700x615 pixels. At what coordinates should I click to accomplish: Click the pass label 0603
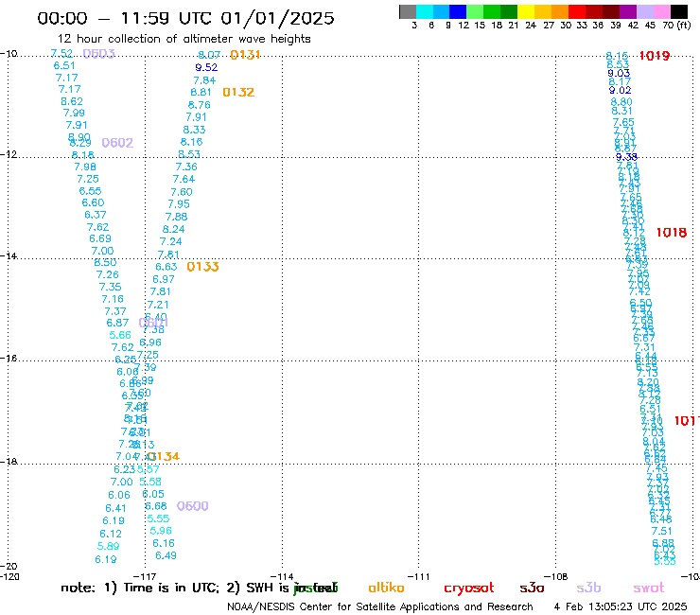pyautogui.click(x=99, y=54)
